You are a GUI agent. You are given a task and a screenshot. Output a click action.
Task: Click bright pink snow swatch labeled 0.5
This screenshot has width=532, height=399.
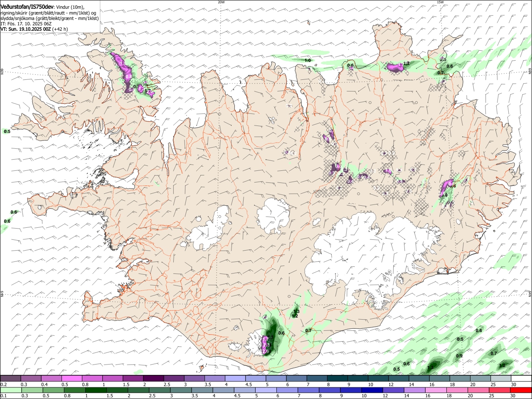coord(71,378)
